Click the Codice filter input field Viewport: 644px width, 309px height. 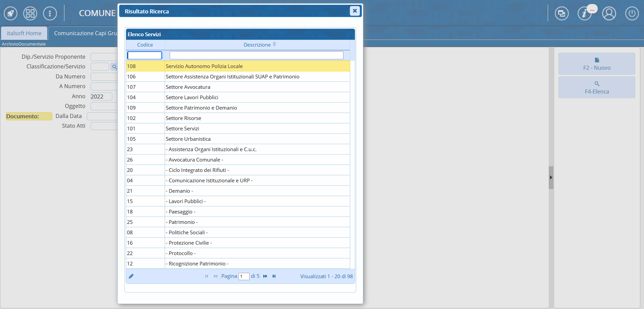pos(145,55)
